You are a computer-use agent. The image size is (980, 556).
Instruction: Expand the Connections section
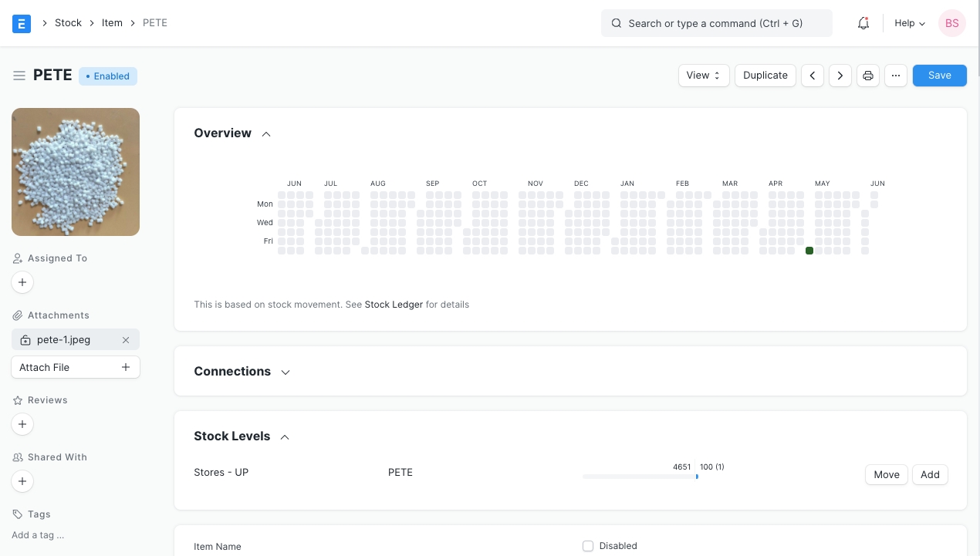click(x=286, y=372)
